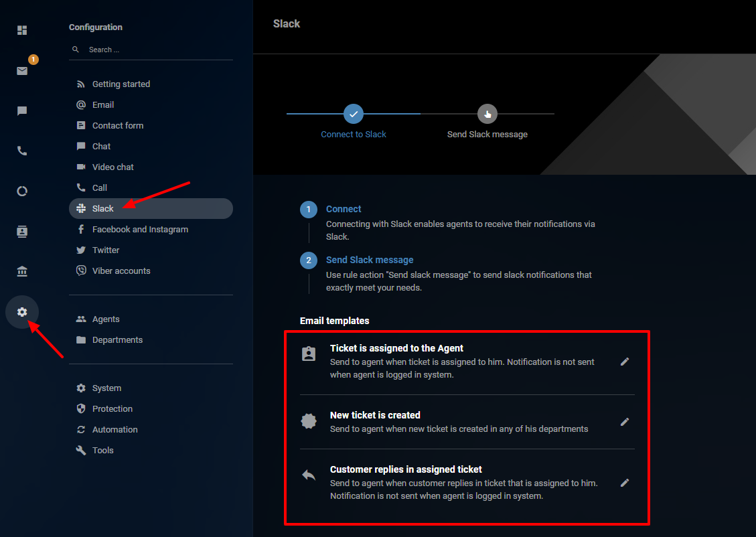Open Email configuration
This screenshot has height=537, width=756.
[x=151, y=104]
